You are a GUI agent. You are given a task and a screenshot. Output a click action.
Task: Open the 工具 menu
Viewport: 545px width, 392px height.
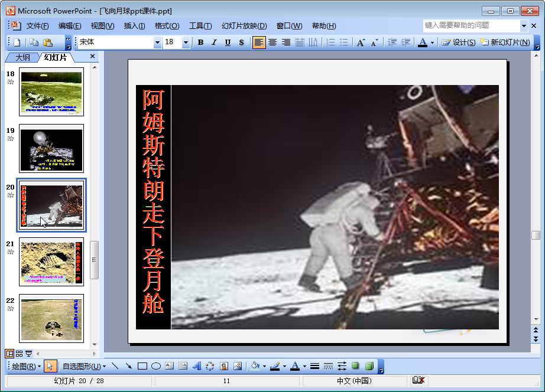click(200, 26)
